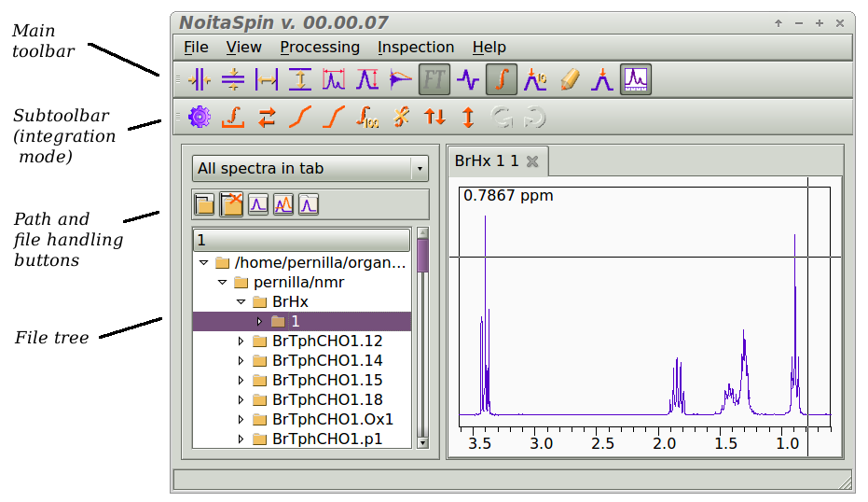The width and height of the screenshot is (868, 502).
Task: Expand the BrTphCHO1.Ox1 folder
Action: click(x=241, y=420)
